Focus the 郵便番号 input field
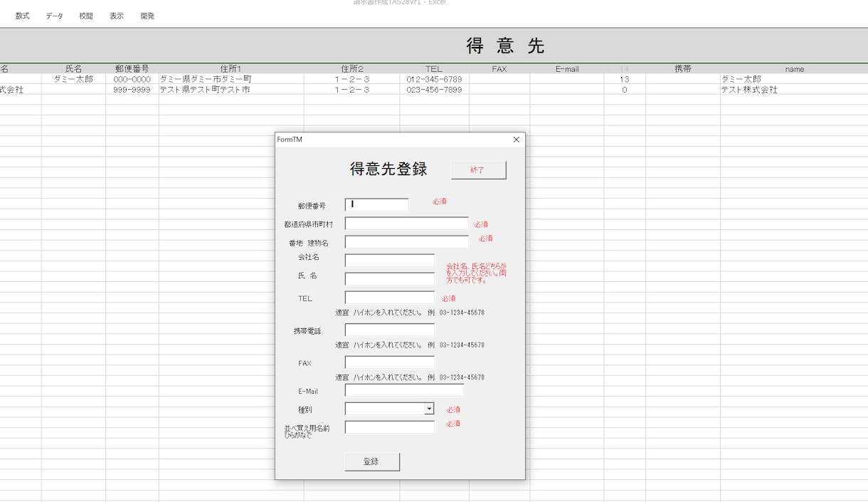This screenshot has height=502, width=868. coord(377,204)
